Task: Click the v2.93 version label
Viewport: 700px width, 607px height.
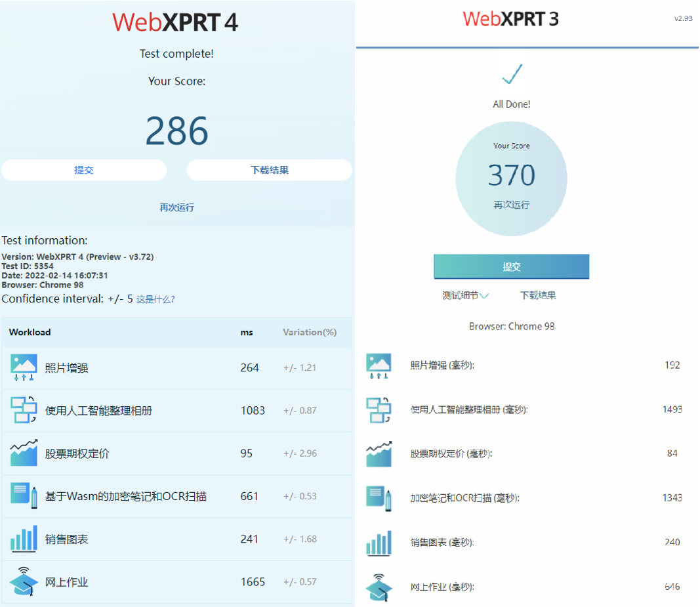Action: [684, 18]
